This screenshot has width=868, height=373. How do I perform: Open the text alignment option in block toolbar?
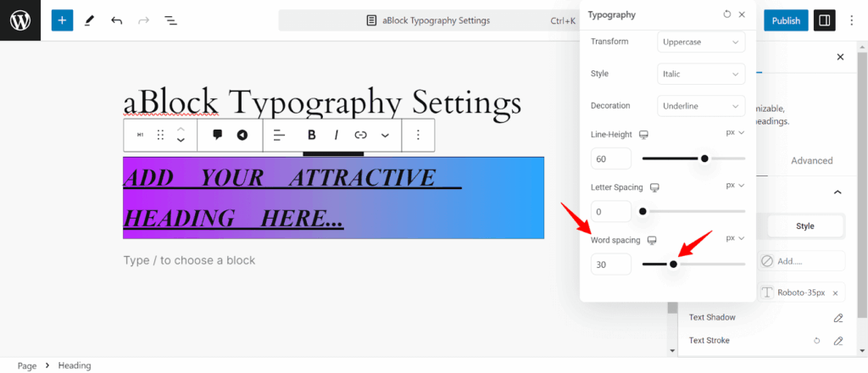(x=280, y=135)
